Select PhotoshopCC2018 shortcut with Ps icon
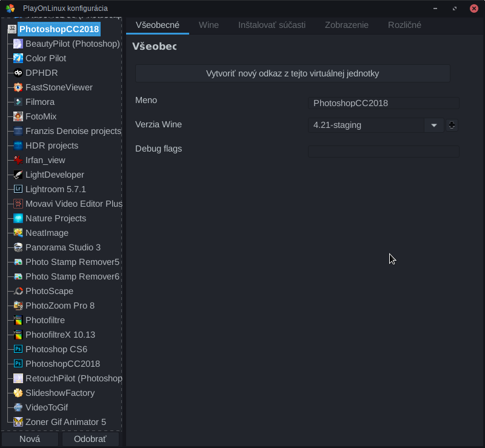The width and height of the screenshot is (485, 448). (x=62, y=364)
